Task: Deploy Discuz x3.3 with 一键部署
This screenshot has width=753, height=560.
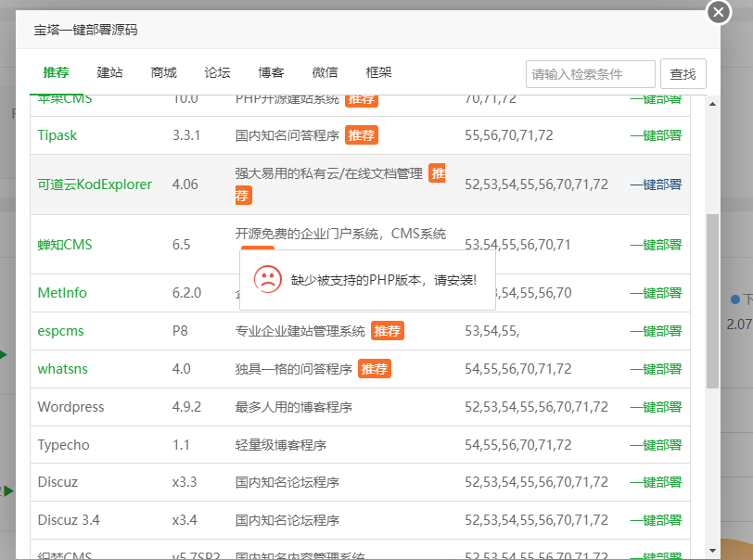Action: [x=656, y=482]
